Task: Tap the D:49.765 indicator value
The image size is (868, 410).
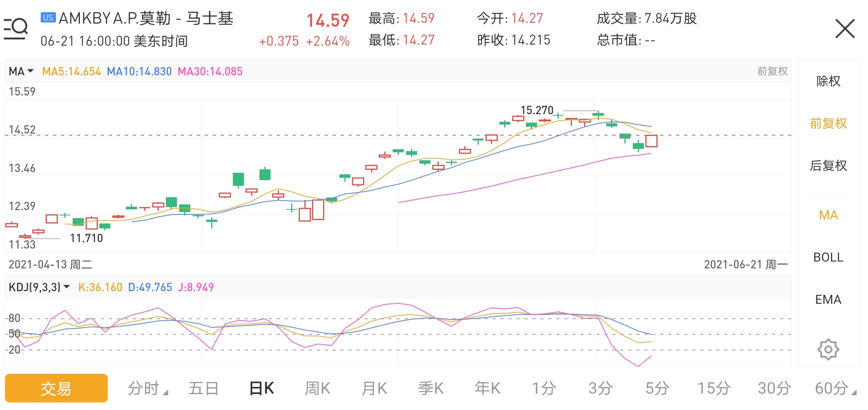Action: click(x=150, y=287)
